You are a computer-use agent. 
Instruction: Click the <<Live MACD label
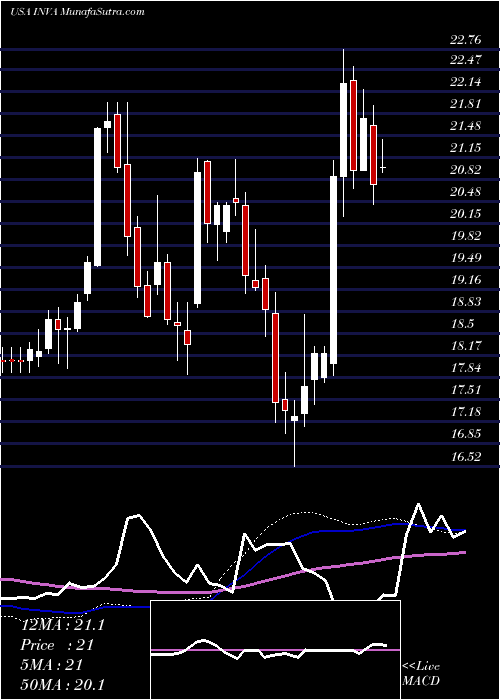click(x=421, y=673)
